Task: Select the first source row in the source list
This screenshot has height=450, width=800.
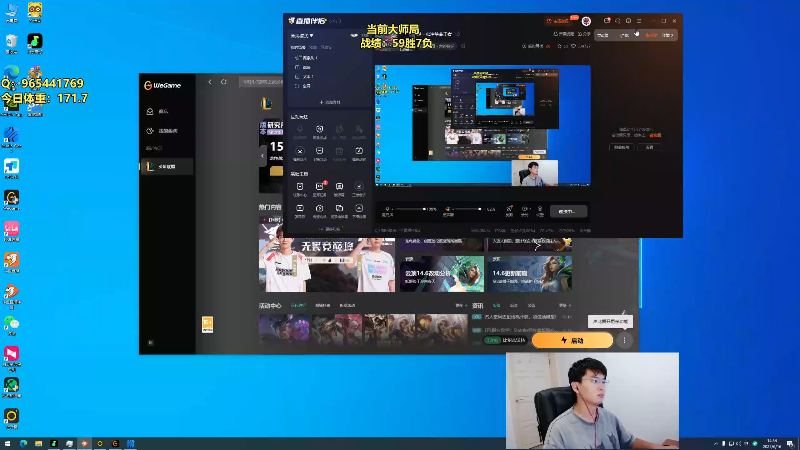Action: click(330, 58)
